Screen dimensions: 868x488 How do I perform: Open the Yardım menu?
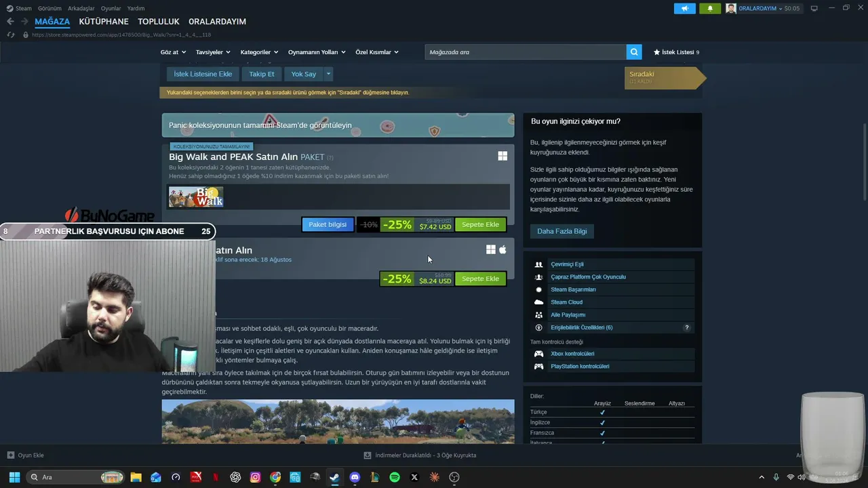136,8
